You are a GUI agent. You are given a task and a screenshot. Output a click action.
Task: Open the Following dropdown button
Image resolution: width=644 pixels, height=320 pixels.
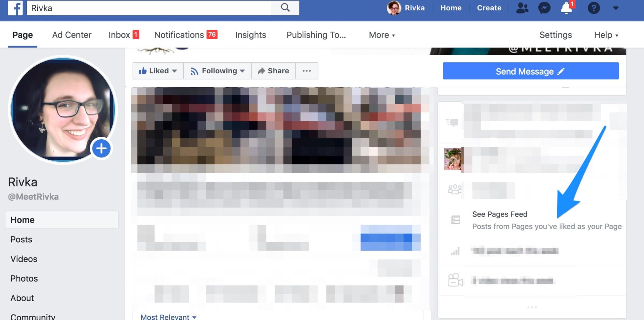217,71
